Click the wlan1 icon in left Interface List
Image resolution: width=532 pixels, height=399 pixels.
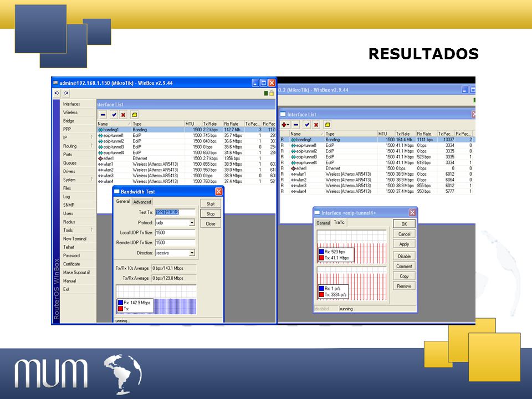click(100, 164)
